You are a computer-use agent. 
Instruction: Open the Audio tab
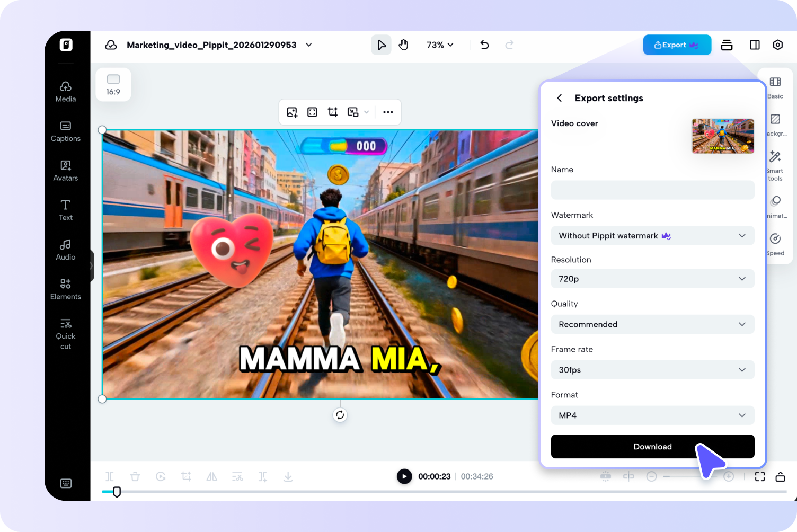tap(66, 250)
